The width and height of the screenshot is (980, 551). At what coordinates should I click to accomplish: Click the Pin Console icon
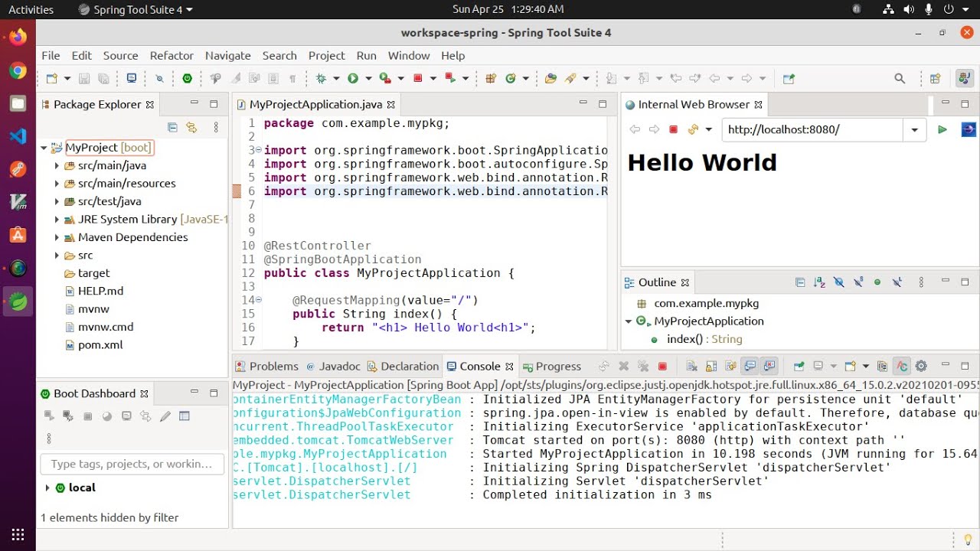(x=799, y=367)
